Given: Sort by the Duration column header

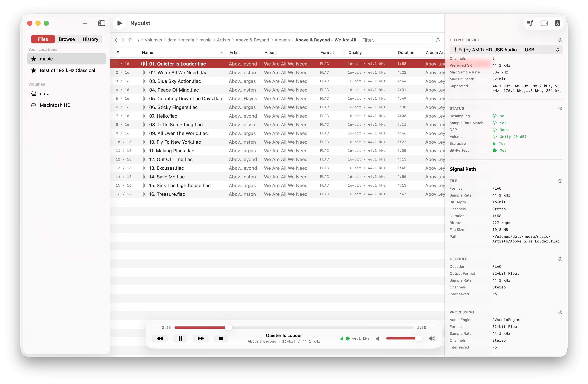Looking at the screenshot, I should [x=408, y=53].
